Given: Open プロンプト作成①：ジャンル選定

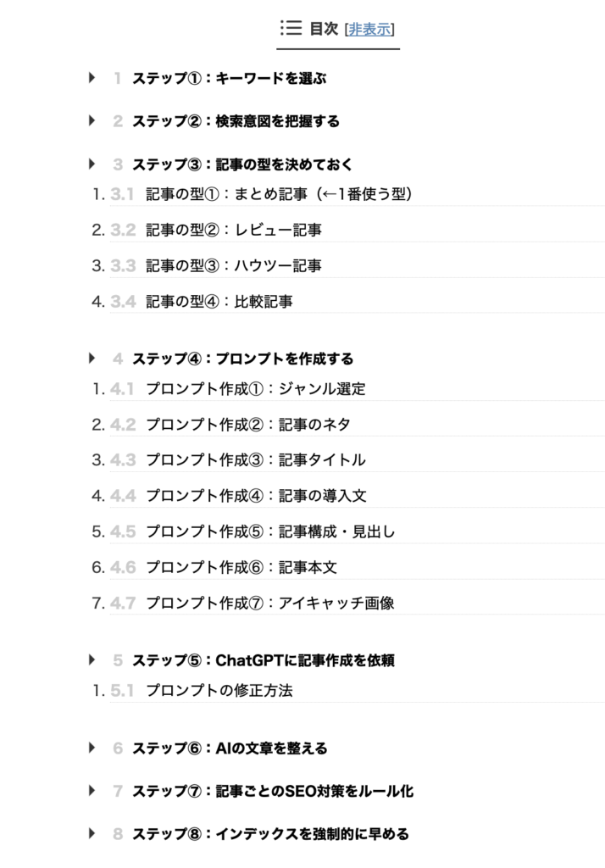Looking at the screenshot, I should click(x=256, y=388).
